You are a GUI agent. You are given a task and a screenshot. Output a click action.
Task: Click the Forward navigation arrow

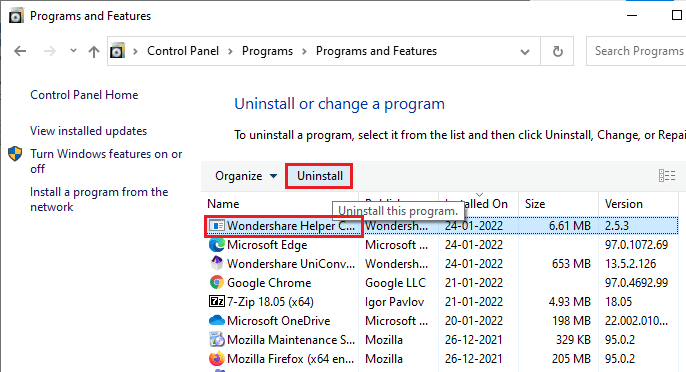tap(50, 51)
